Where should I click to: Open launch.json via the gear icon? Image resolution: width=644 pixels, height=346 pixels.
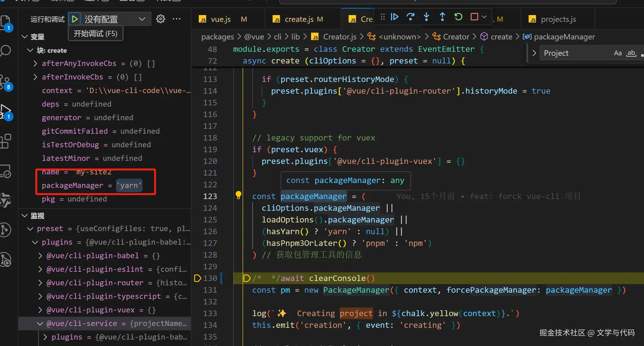(160, 19)
